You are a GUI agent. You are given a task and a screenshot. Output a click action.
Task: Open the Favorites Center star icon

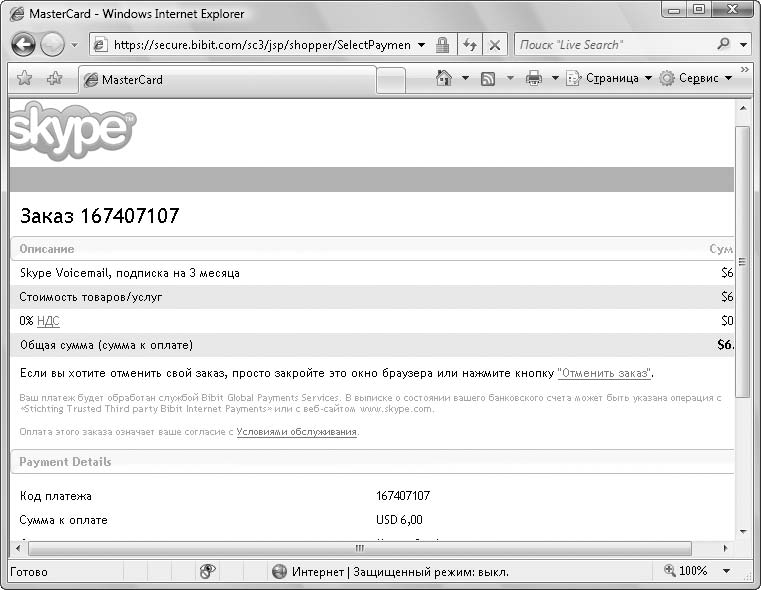pyautogui.click(x=24, y=78)
